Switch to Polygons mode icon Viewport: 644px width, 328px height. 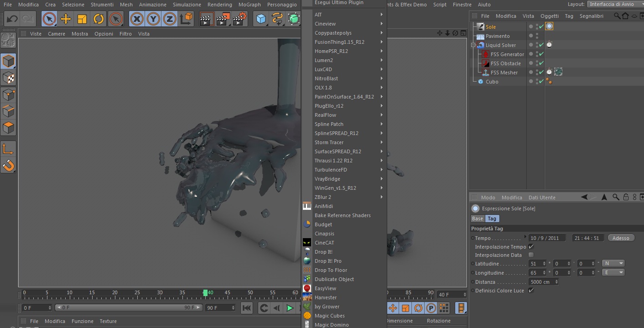click(x=8, y=127)
